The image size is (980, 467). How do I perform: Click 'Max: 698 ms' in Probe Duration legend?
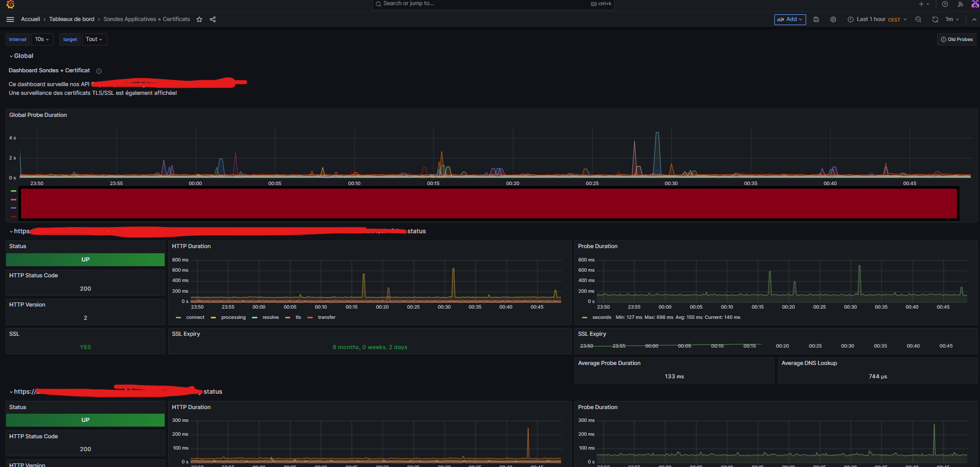[x=659, y=318]
